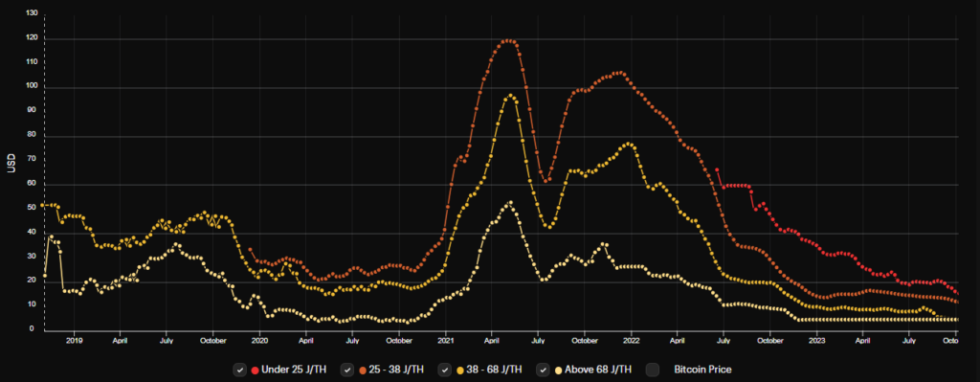Viewport: 980px width, 382px height.
Task: Uncheck the 25 - 38 J/TH series checkbox
Action: 347,371
